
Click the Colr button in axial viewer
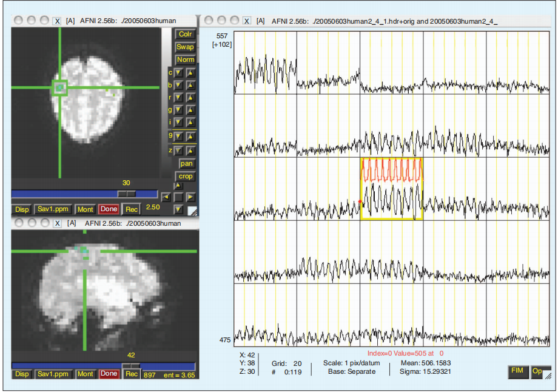(x=185, y=35)
